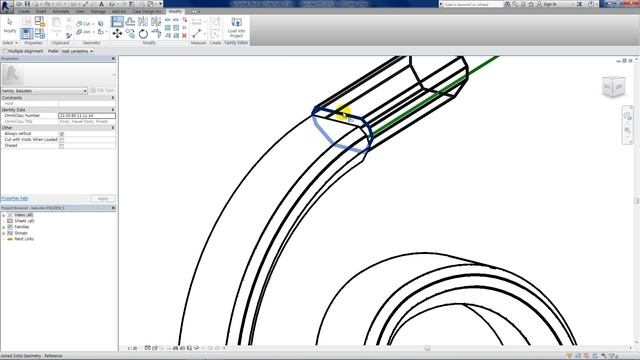Image resolution: width=640 pixels, height=360 pixels.
Task: Click the Save icon in quick access toolbar
Action: [27, 4]
